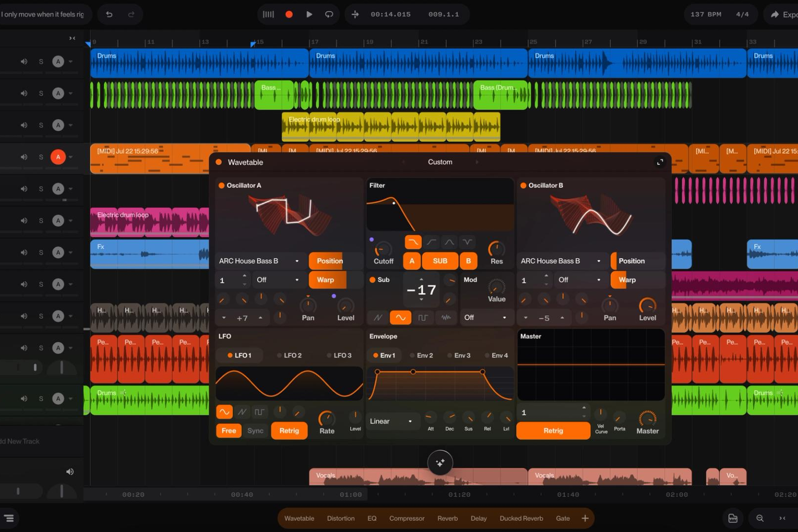
Task: Disarm the red-armed MIDI track A button
Action: 58,157
